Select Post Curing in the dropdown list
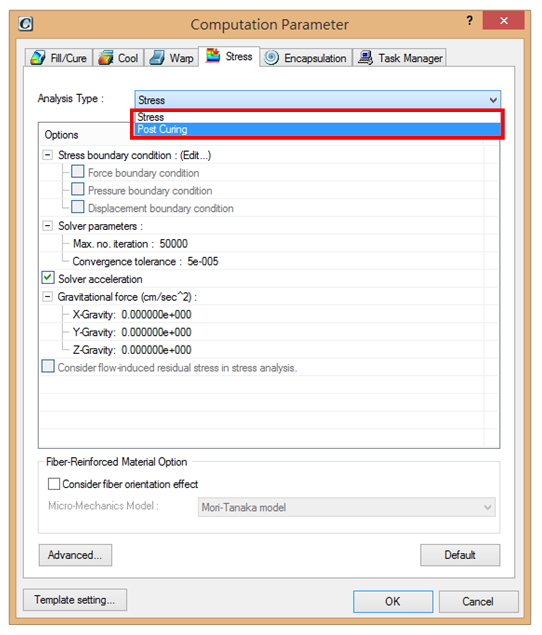542x635 pixels. [318, 130]
